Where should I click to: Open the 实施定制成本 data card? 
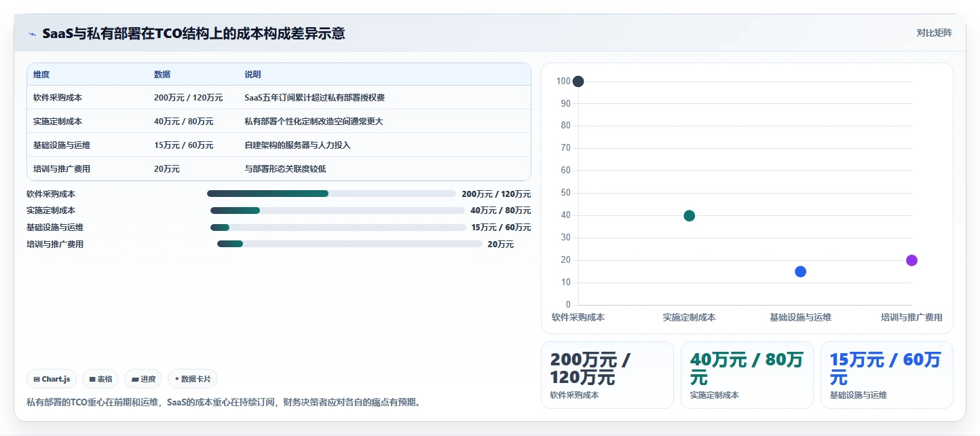747,375
